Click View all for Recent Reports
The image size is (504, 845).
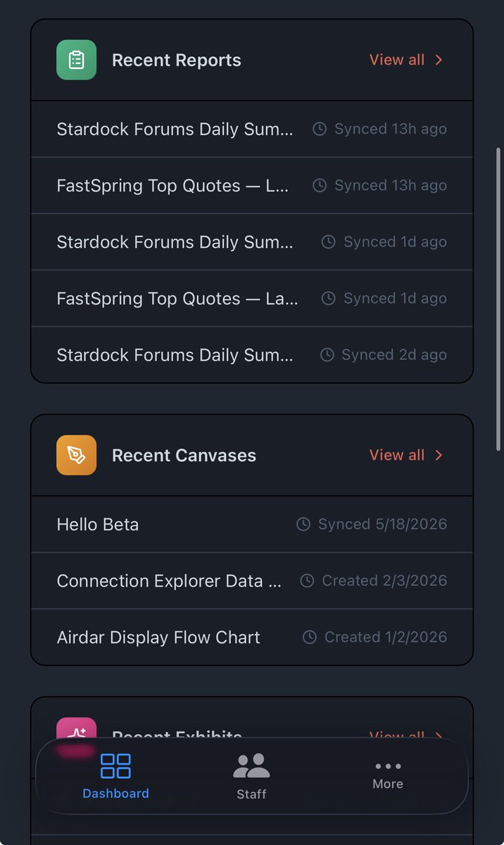click(397, 60)
